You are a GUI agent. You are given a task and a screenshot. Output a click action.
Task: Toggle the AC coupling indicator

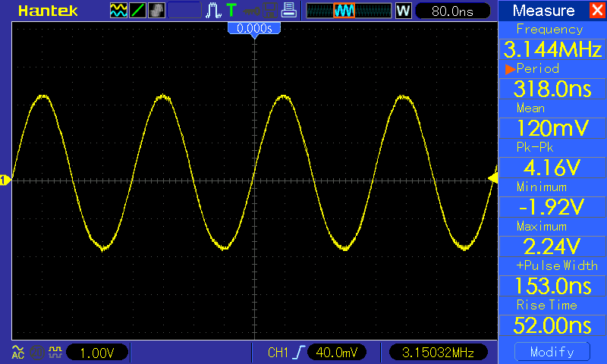pos(18,353)
